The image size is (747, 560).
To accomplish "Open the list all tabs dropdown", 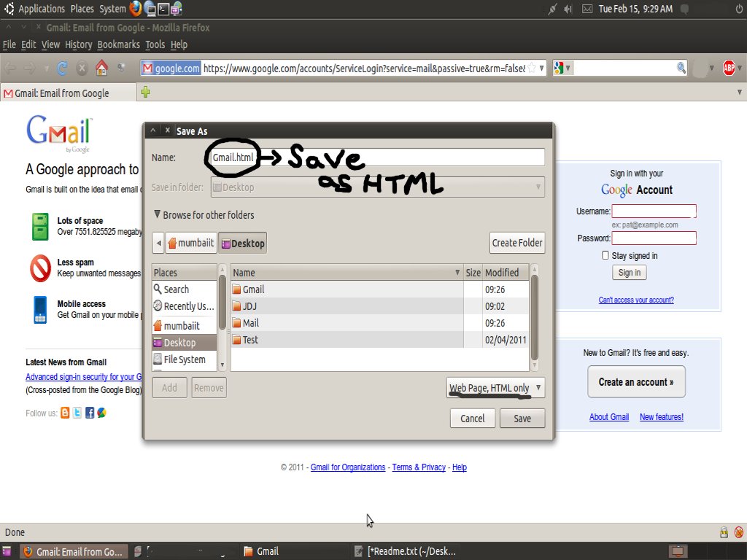I will point(740,92).
